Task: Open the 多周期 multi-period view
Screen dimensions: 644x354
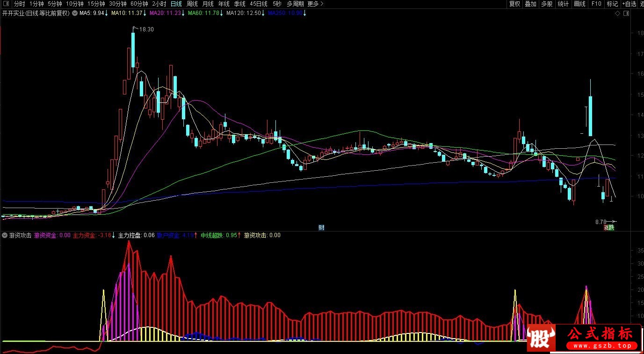Action: (295, 4)
